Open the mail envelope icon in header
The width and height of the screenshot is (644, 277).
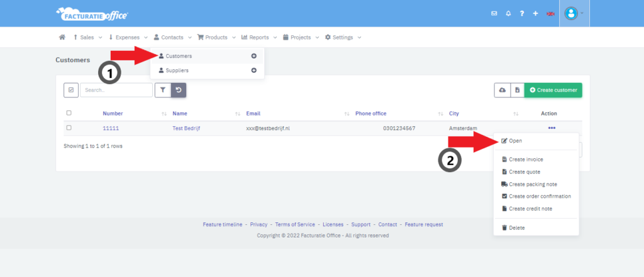pos(494,14)
